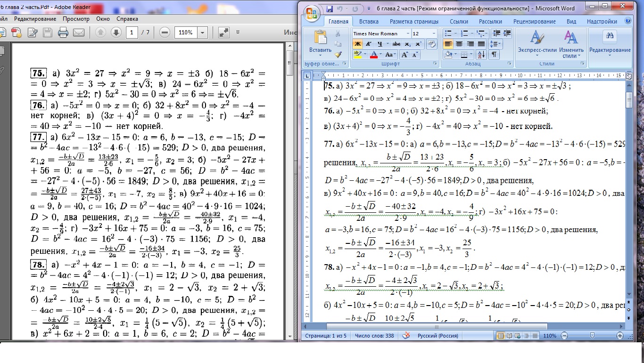Toggle superscript x² formatting
The image size is (644, 363).
[418, 44]
